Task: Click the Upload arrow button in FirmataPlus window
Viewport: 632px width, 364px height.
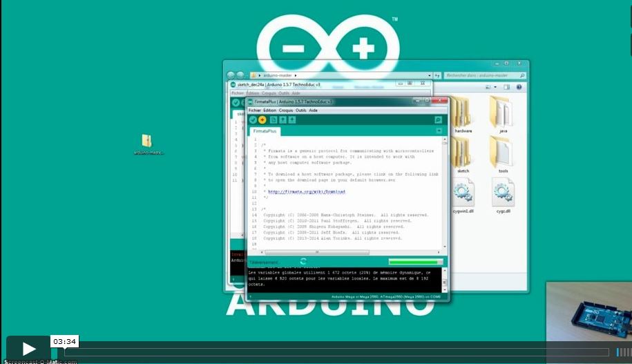Action: click(x=262, y=119)
